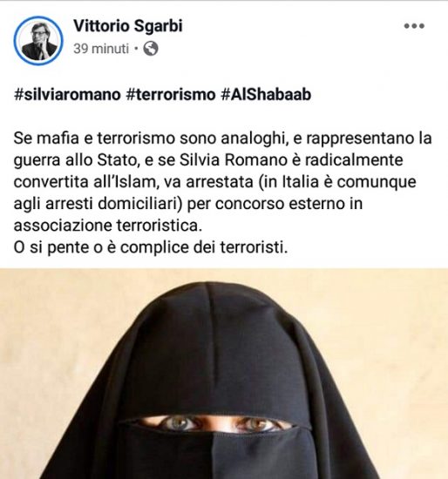The image size is (448, 479).
Task: Click the globe public-audience icon
Action: (151, 49)
